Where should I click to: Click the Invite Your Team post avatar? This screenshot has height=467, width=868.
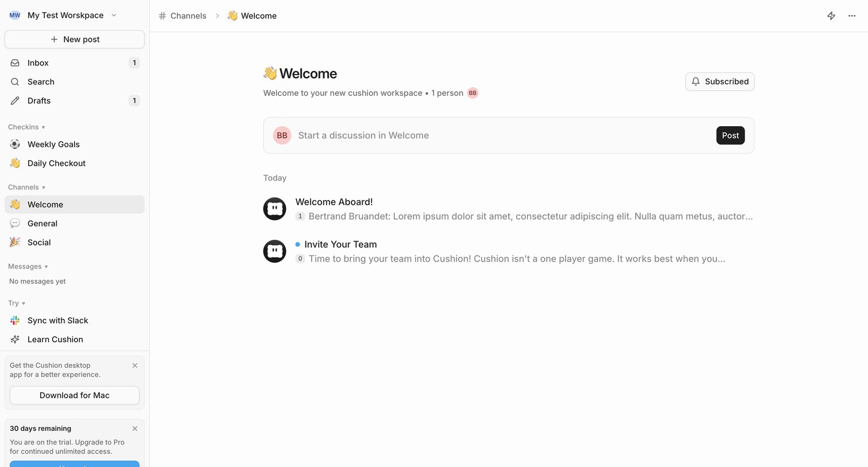pos(274,251)
